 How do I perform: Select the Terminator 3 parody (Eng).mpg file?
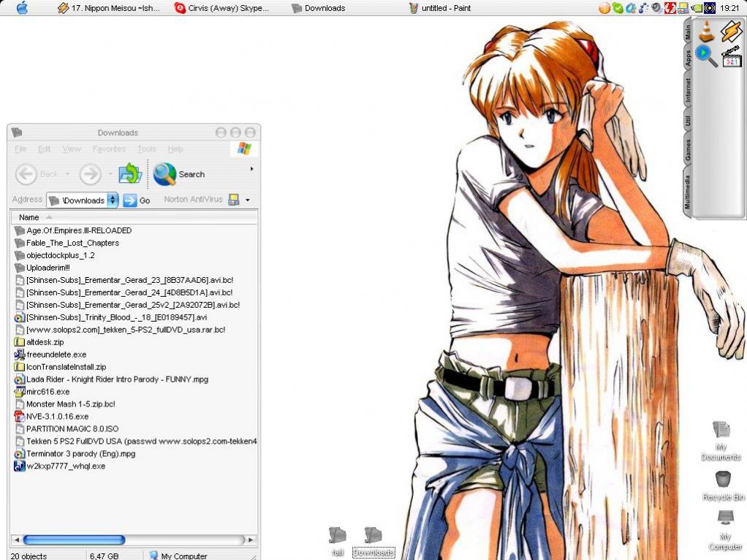point(75,454)
